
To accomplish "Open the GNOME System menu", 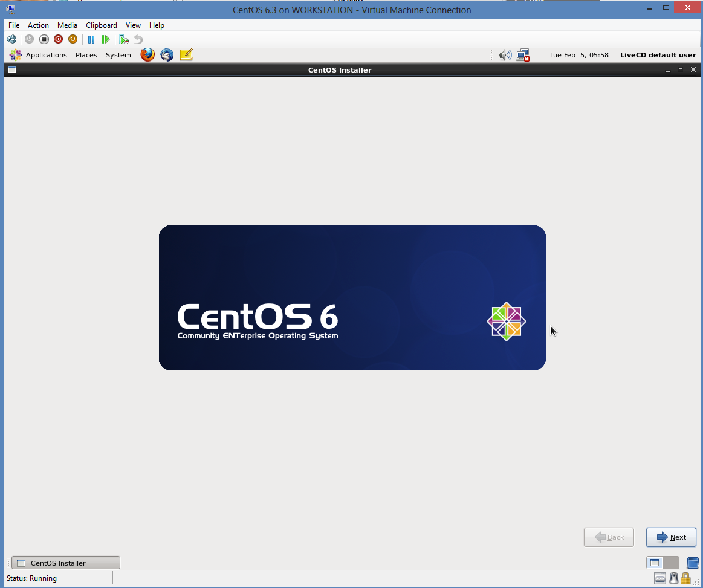I will (118, 55).
